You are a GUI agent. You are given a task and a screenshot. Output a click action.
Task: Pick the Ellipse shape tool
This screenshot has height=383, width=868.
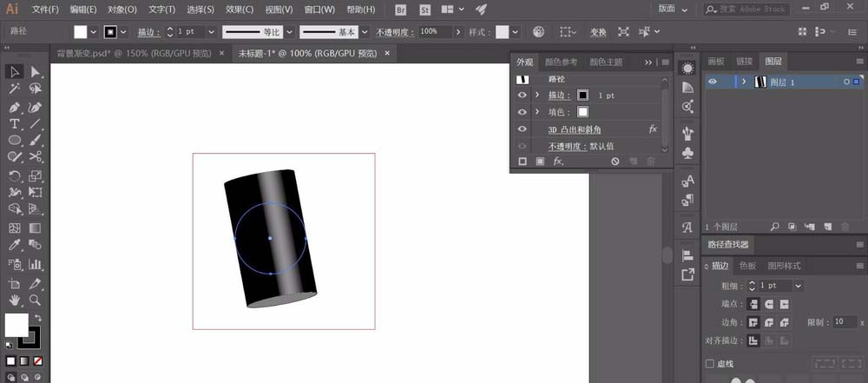pyautogui.click(x=15, y=141)
